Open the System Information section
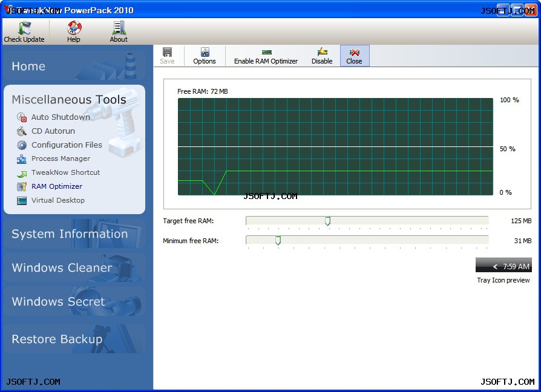541x392 pixels. tap(74, 234)
